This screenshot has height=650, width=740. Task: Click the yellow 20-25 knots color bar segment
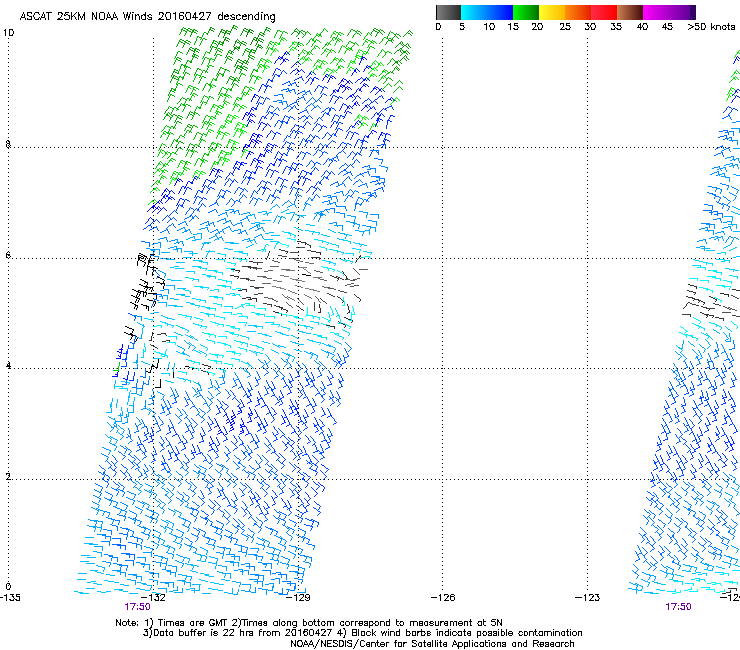552,12
